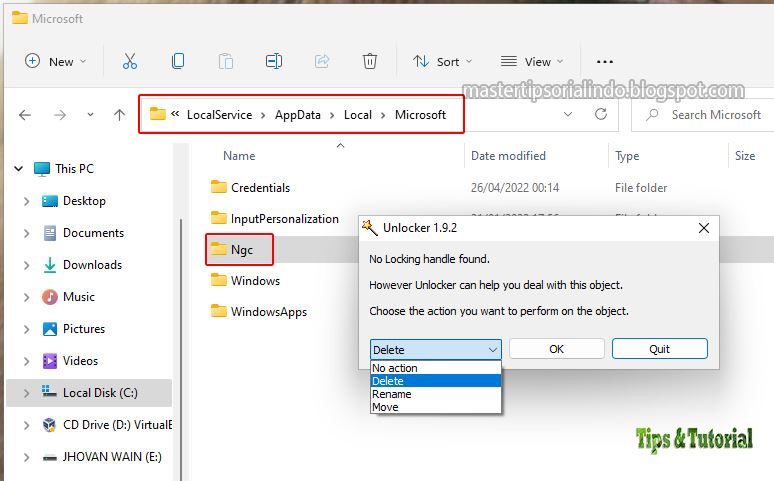Open This PC in navigation pane

pos(64,168)
